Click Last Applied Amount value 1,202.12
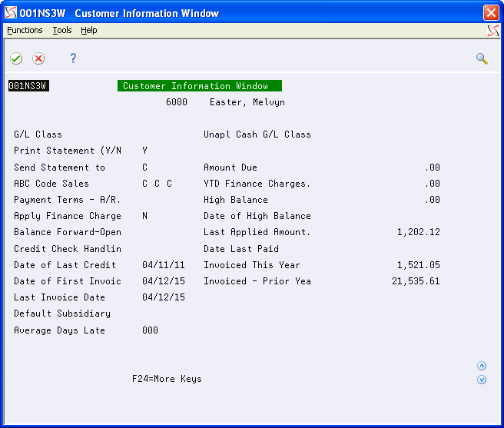The width and height of the screenshot is (504, 428). [x=419, y=232]
